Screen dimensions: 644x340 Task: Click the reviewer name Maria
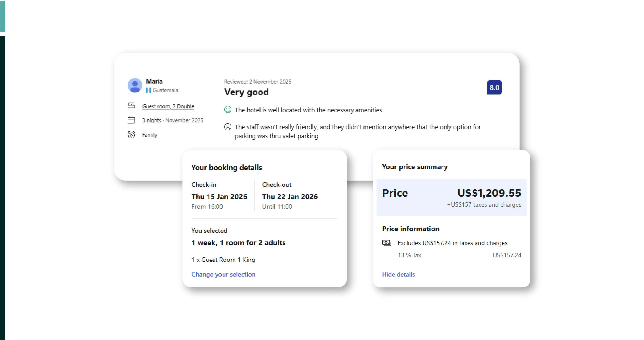click(x=154, y=81)
